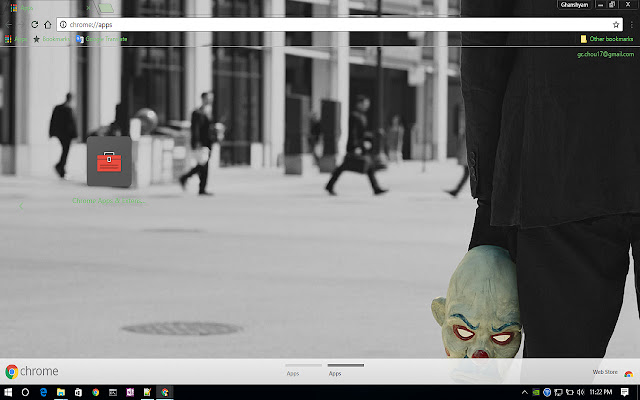Open the command prompt taskbar icon
The height and width of the screenshot is (400, 640).
coord(113,392)
